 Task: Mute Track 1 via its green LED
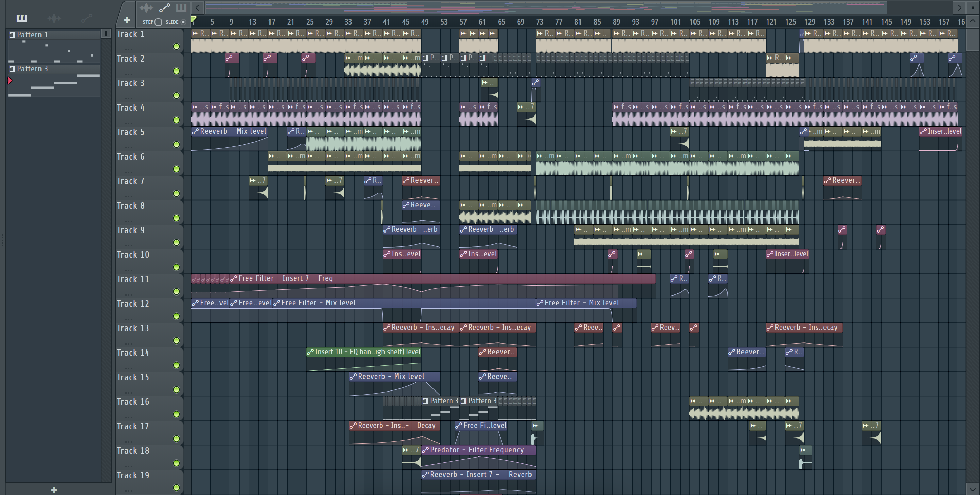[177, 46]
